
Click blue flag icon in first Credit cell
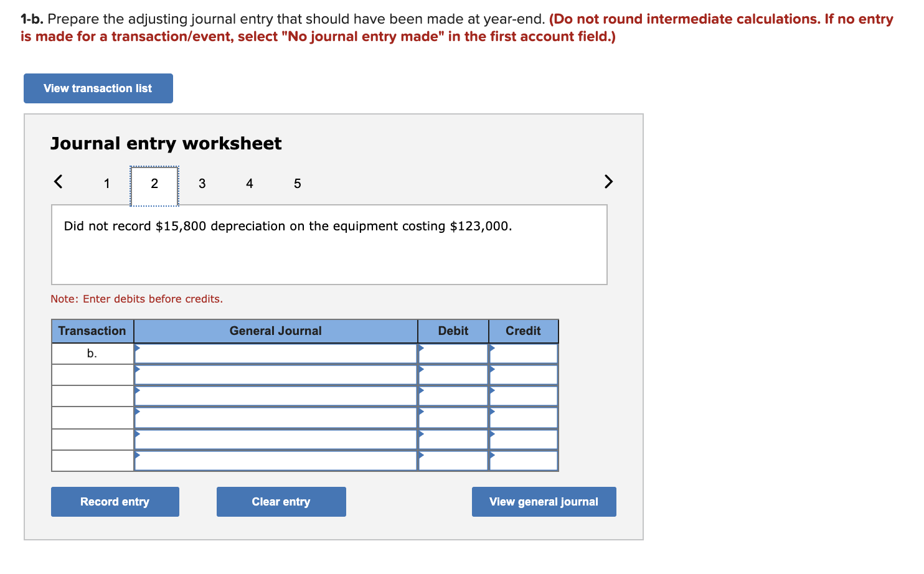[x=492, y=349]
